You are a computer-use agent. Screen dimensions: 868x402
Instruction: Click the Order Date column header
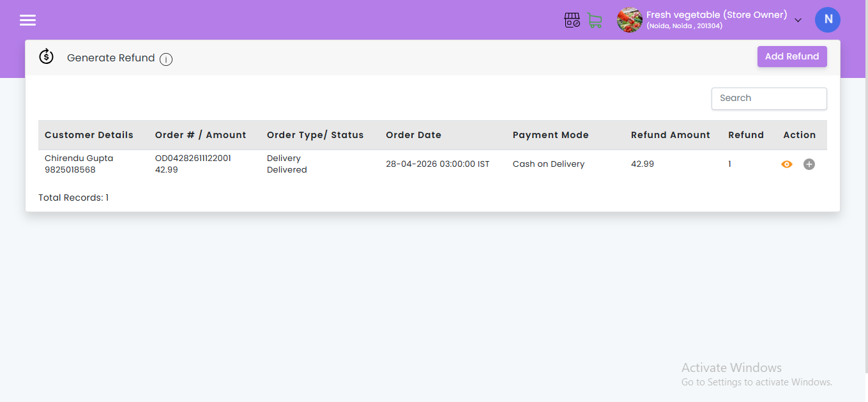[413, 135]
